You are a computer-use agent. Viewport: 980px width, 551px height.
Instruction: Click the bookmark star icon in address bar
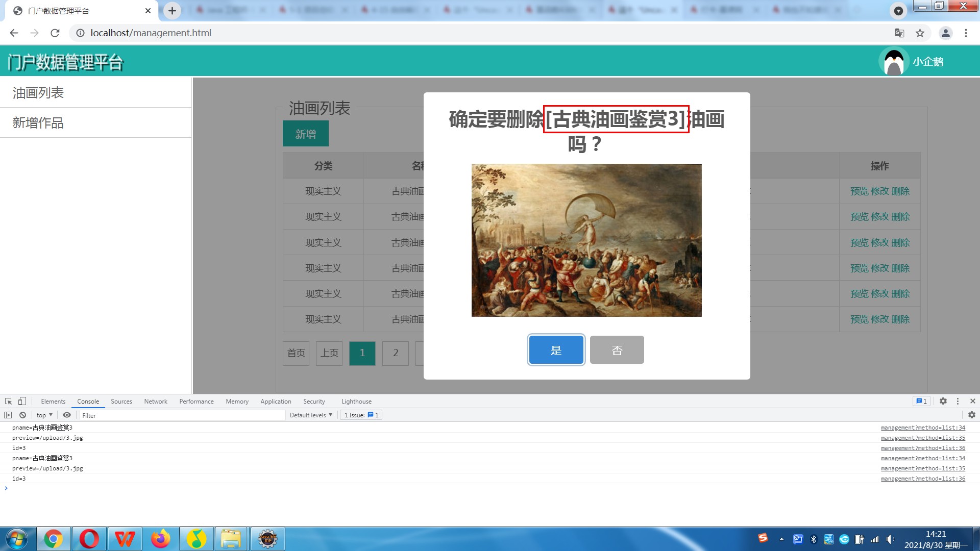pos(920,33)
